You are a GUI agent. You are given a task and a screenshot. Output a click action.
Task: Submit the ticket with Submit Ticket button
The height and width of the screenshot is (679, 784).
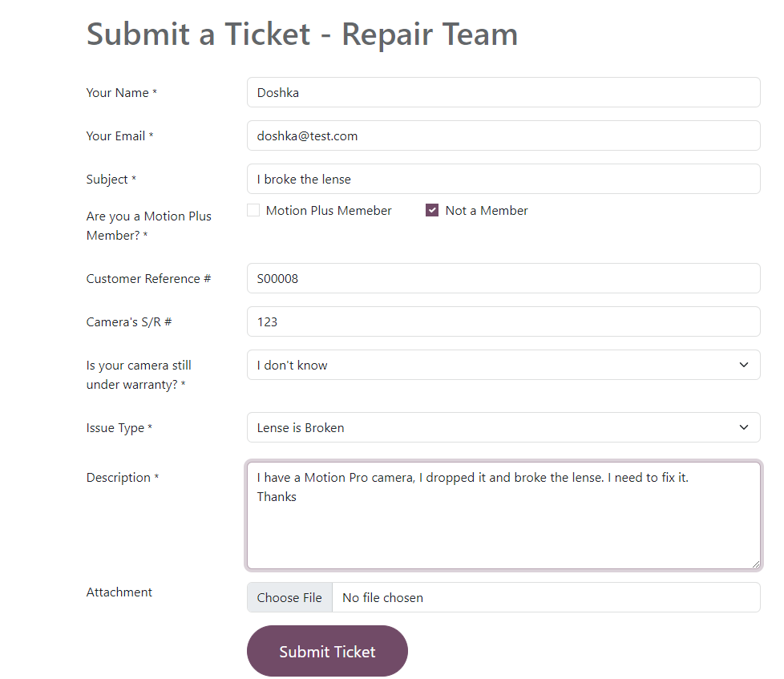327,651
